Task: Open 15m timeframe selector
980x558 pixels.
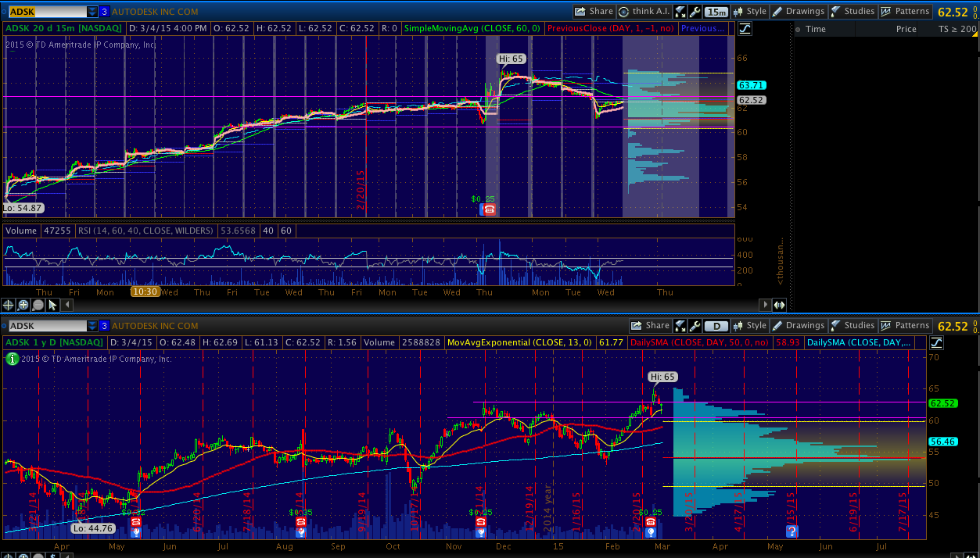Action: point(716,12)
